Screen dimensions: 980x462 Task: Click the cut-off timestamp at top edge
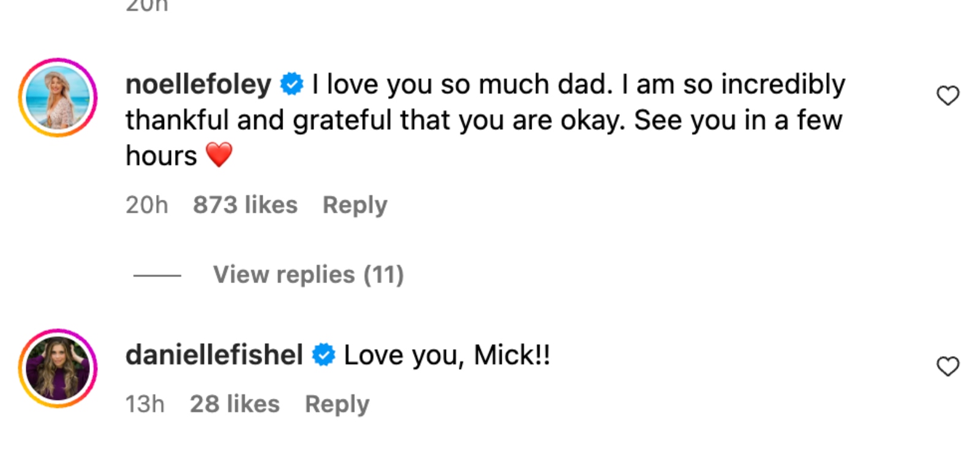coord(146,6)
